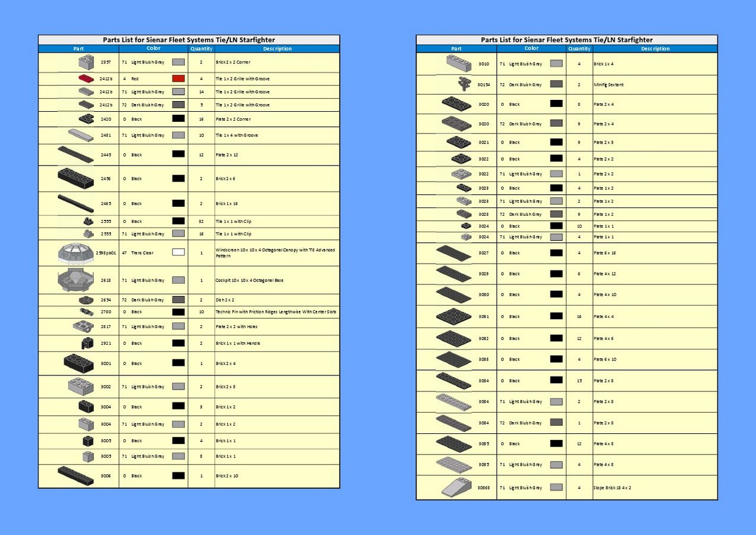This screenshot has width=756, height=535.
Task: Click the Color header in the left table
Action: (x=154, y=48)
